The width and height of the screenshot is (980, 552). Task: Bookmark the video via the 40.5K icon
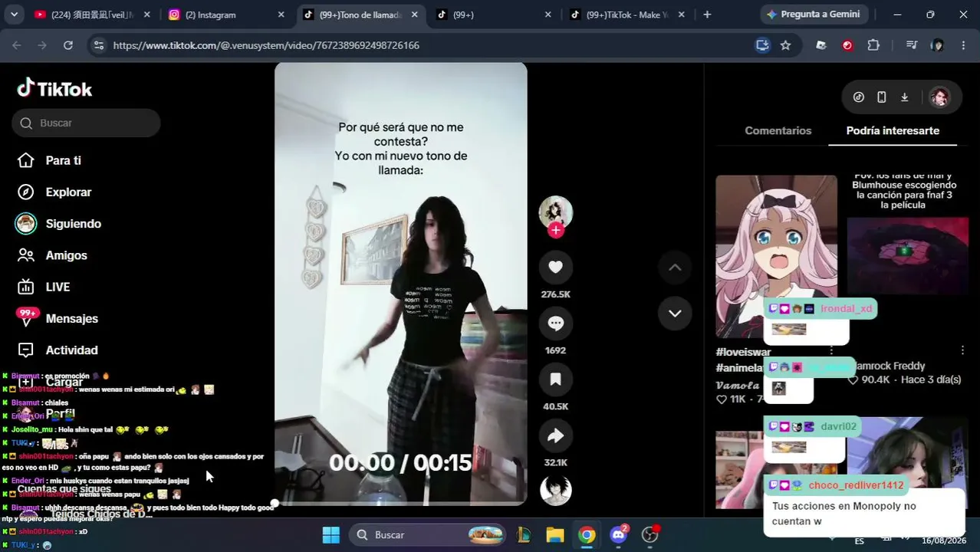click(556, 379)
